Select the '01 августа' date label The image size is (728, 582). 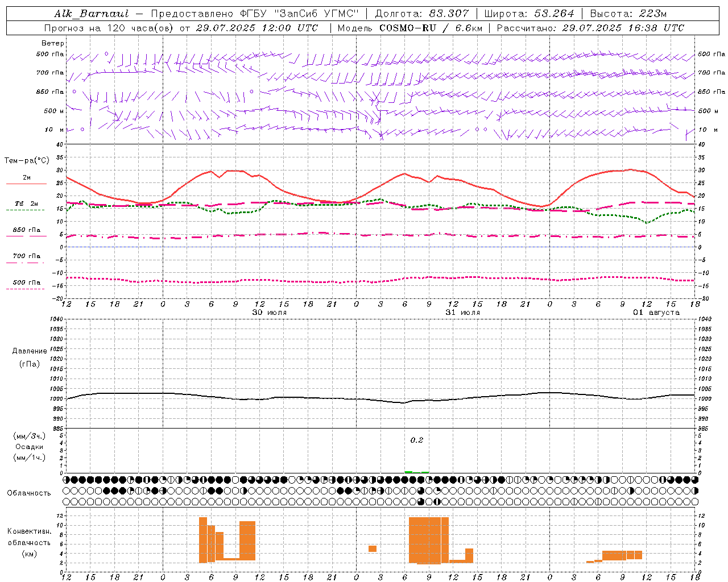click(x=656, y=313)
